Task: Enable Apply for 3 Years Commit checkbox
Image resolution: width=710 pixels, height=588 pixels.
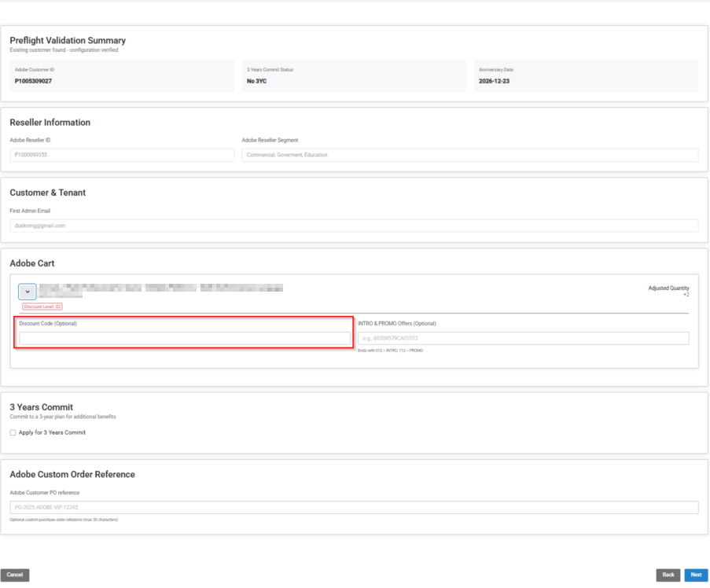Action: pos(13,432)
